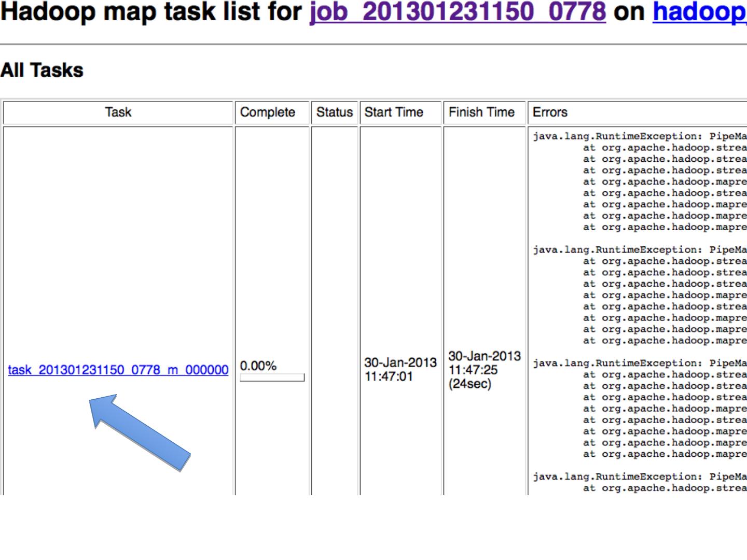The width and height of the screenshot is (747, 560).
Task: Click the Complete column header
Action: pos(267,113)
